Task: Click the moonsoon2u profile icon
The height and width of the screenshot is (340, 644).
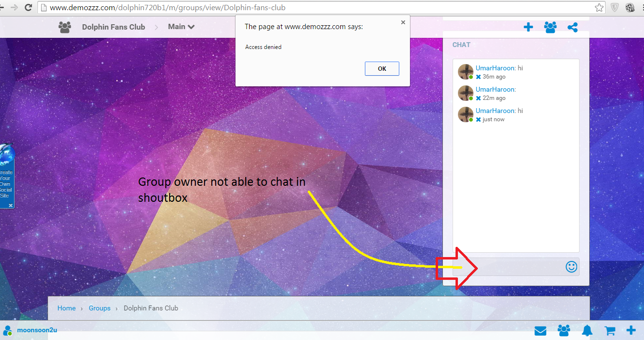Action: (8, 331)
